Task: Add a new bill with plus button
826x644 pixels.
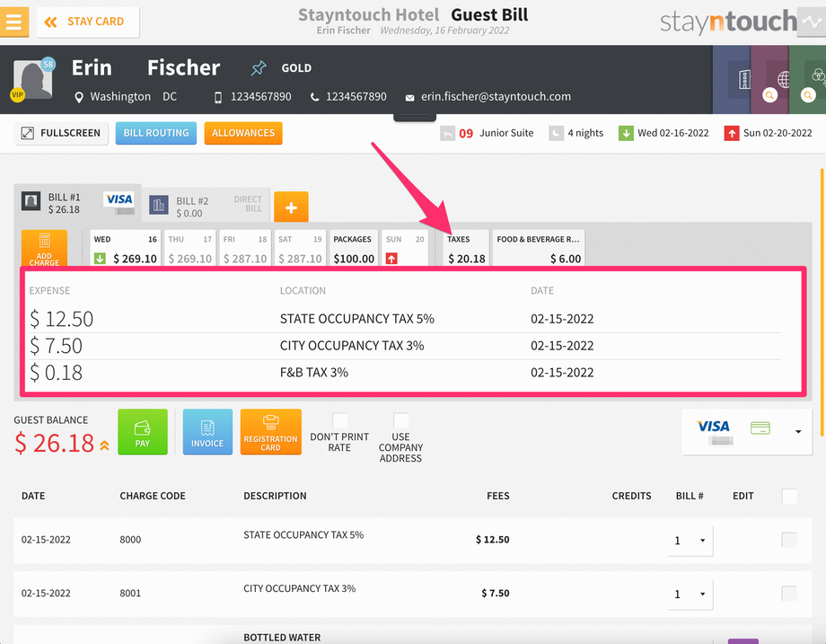Action: point(291,207)
